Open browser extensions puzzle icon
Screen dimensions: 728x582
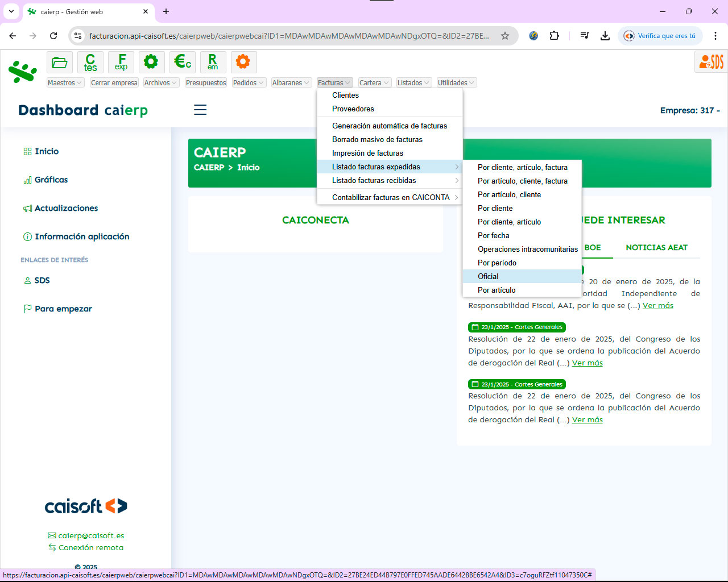coord(554,36)
